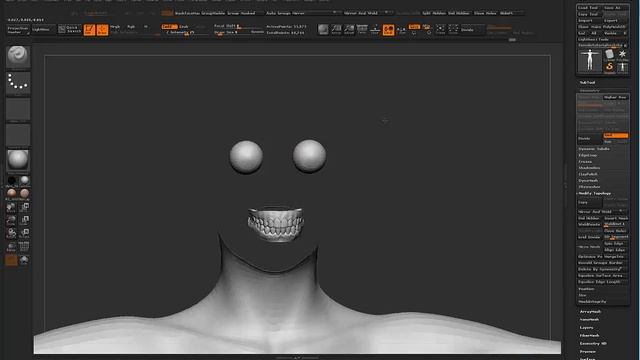Click the Scroll canvas navigation icon
This screenshot has width=640, height=360.
[x=336, y=29]
